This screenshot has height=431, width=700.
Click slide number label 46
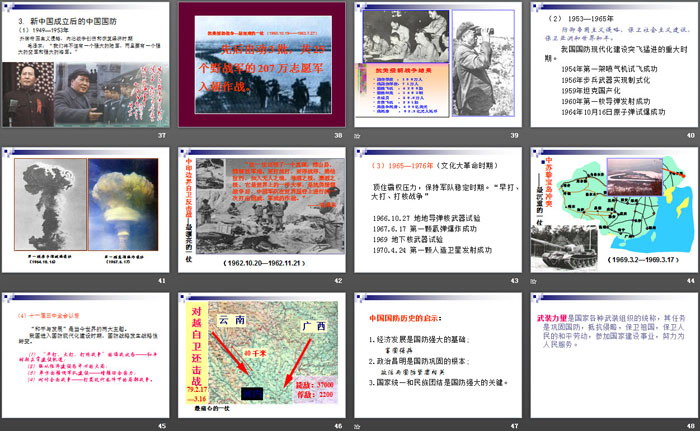click(x=338, y=426)
